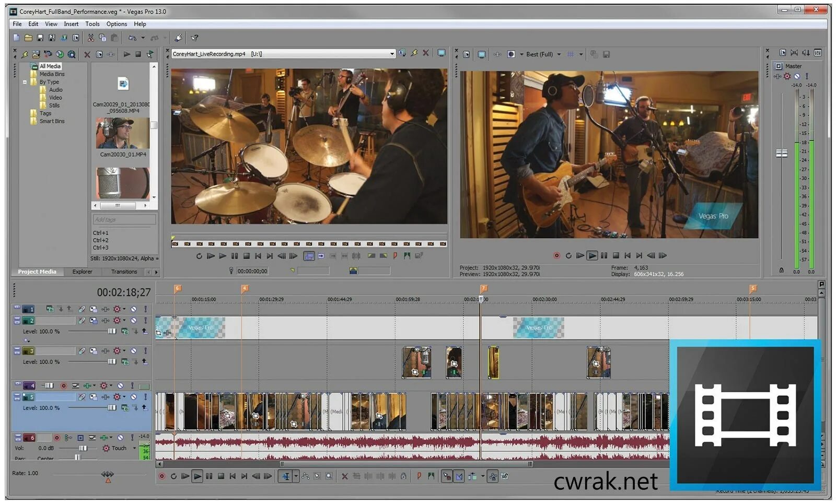Open the edit tool selector dropdown arrow

click(296, 476)
